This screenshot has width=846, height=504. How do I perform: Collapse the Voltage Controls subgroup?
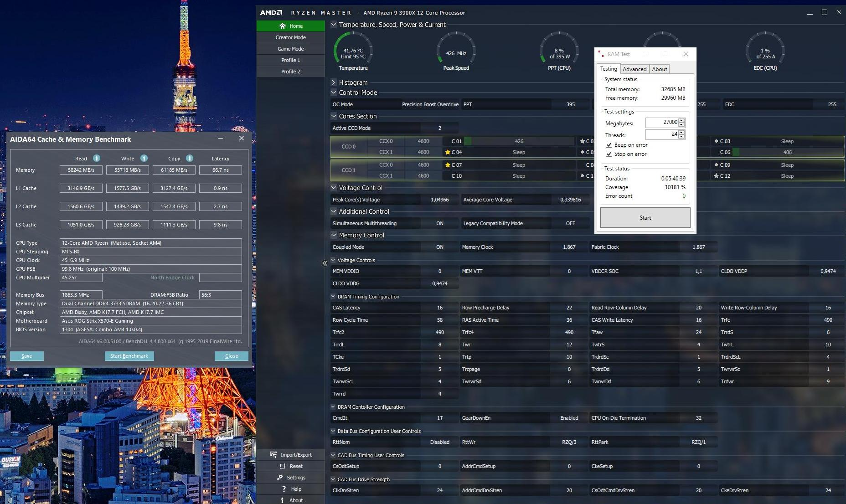[x=333, y=260]
